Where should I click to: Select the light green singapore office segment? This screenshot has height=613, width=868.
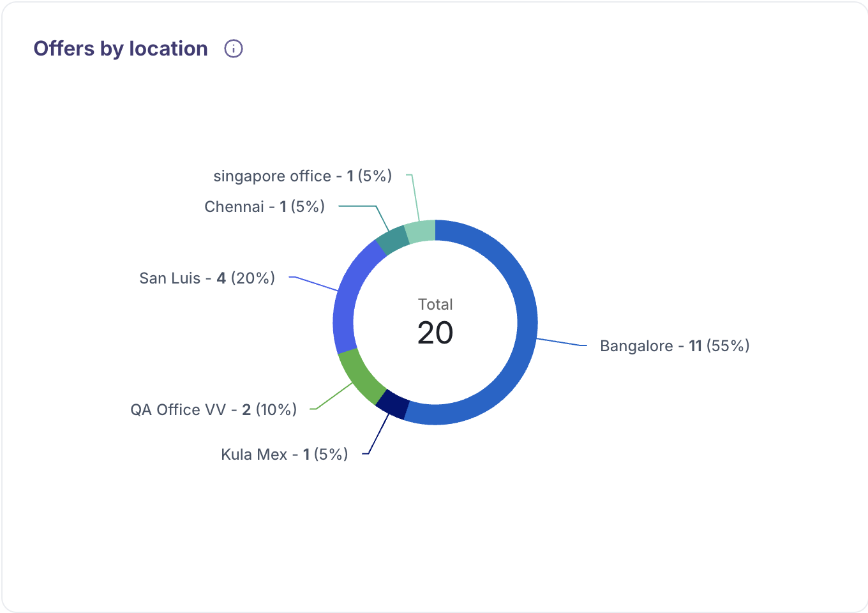[x=421, y=231]
